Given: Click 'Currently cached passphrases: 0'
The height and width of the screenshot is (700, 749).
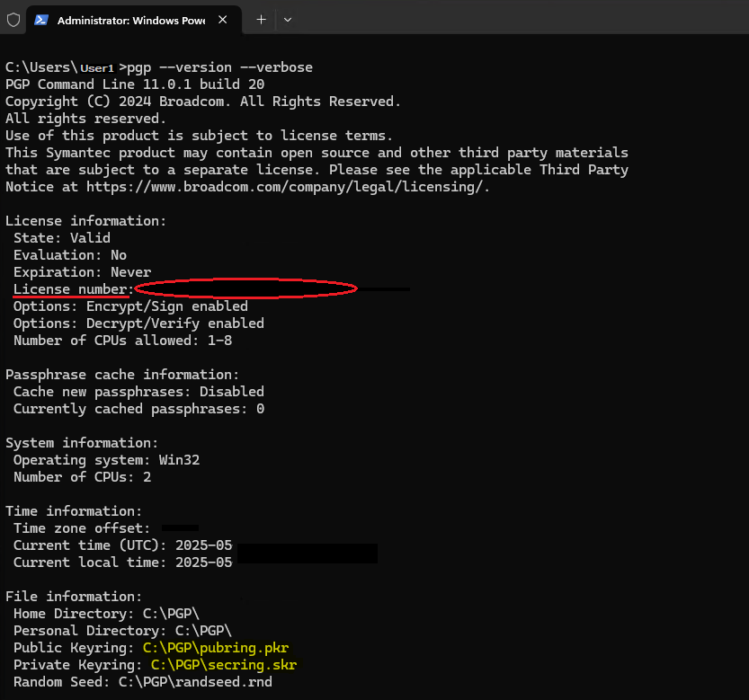Looking at the screenshot, I should [x=138, y=409].
